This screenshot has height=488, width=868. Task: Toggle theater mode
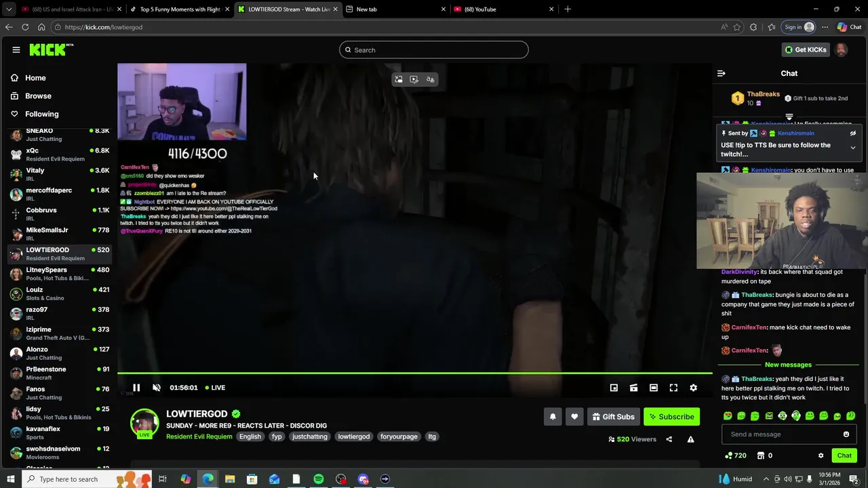click(653, 388)
